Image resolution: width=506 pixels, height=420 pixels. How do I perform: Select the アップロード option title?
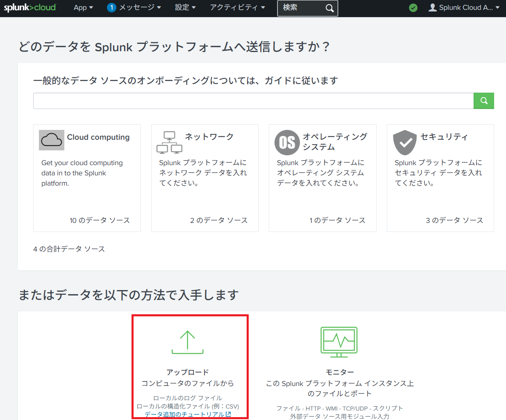(188, 372)
